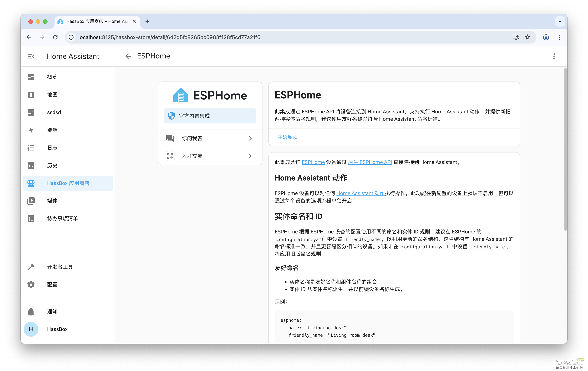Bookmark this page with the star icon
588x371 pixels.
[527, 37]
